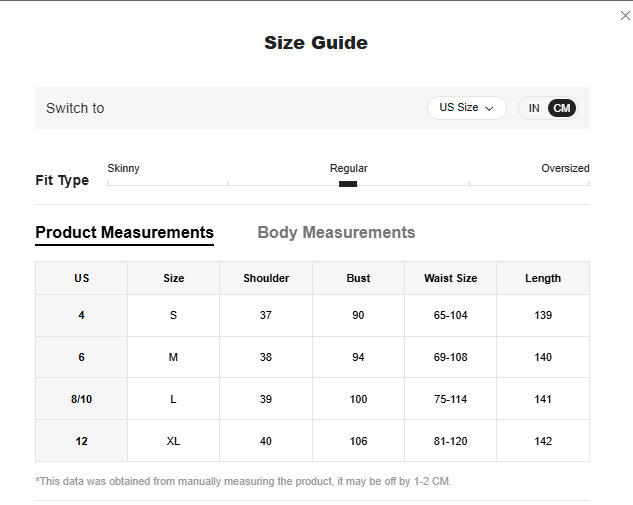633x505 pixels.
Task: Click the Bust column header
Action: (358, 278)
